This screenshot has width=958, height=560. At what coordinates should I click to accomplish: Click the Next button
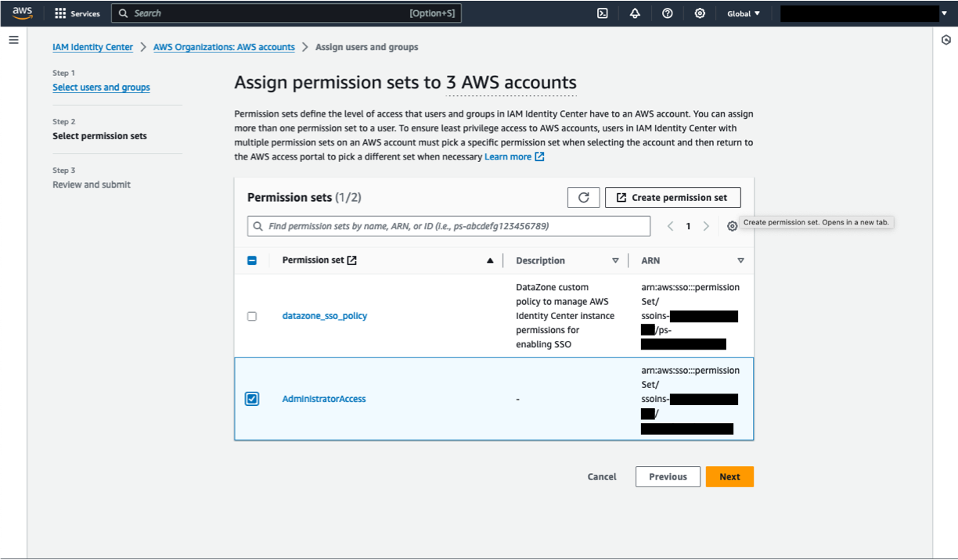point(729,476)
